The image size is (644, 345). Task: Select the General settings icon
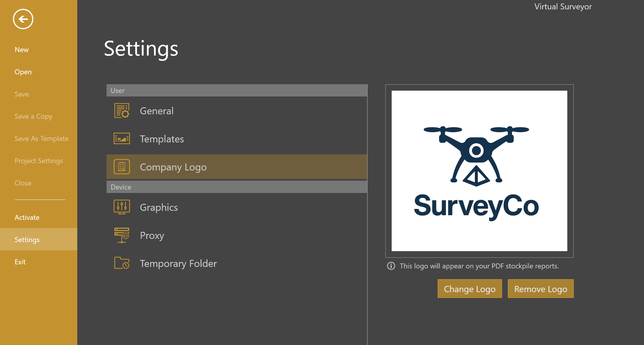pos(121,111)
